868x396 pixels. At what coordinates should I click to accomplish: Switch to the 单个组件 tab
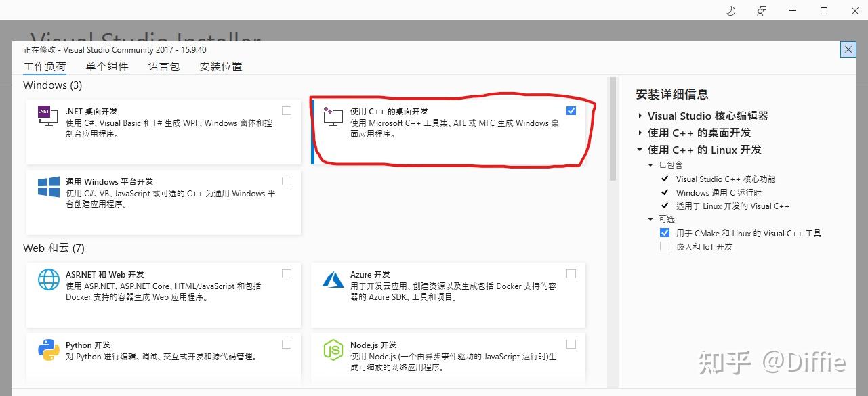(107, 66)
